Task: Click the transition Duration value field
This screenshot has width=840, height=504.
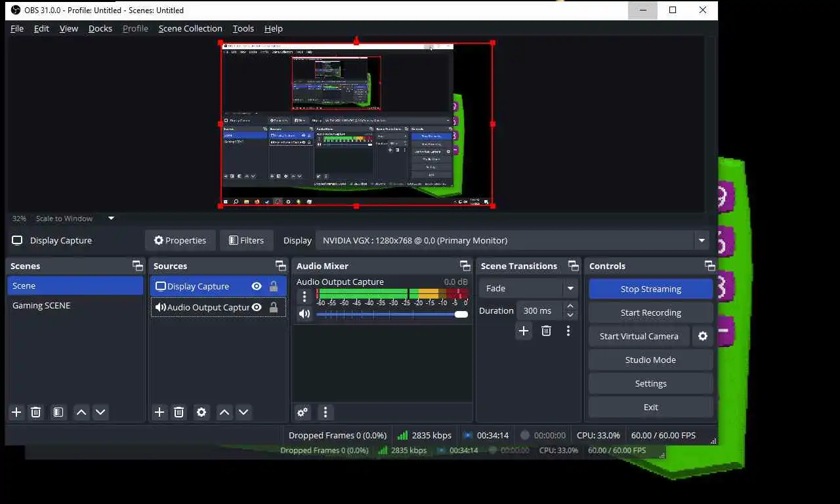Action: (540, 310)
